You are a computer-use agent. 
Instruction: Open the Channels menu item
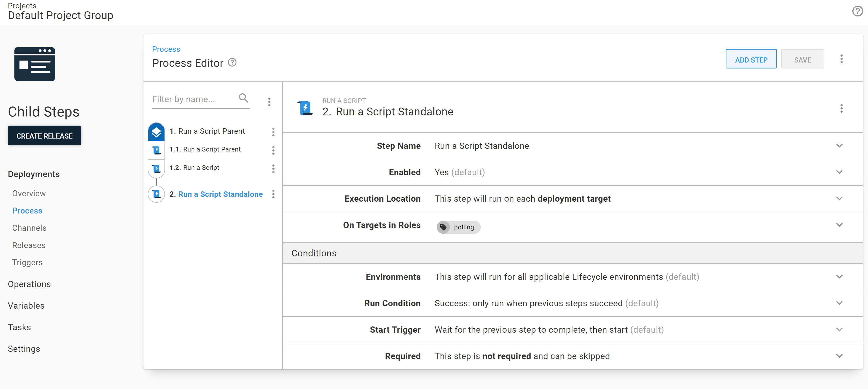pyautogui.click(x=29, y=228)
